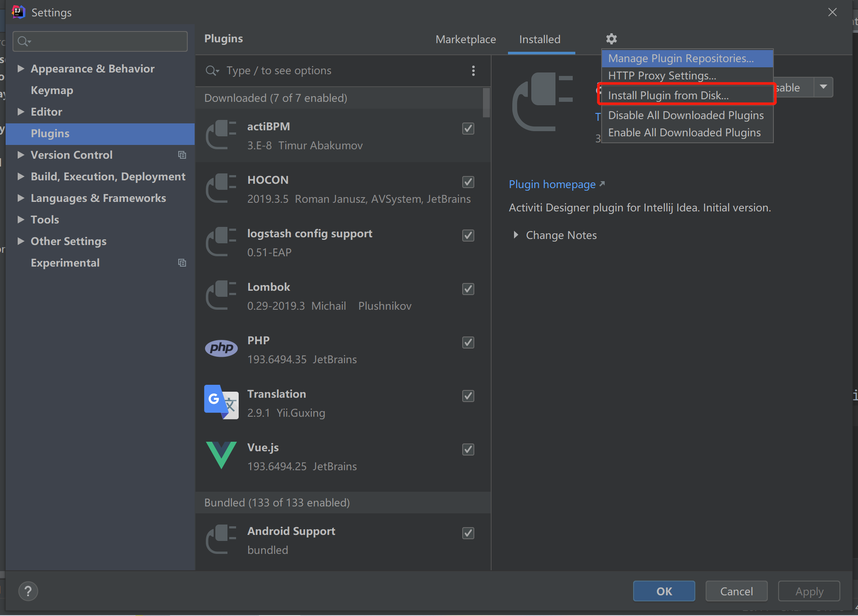Open the Plugin homepage link
858x616 pixels.
click(x=556, y=184)
